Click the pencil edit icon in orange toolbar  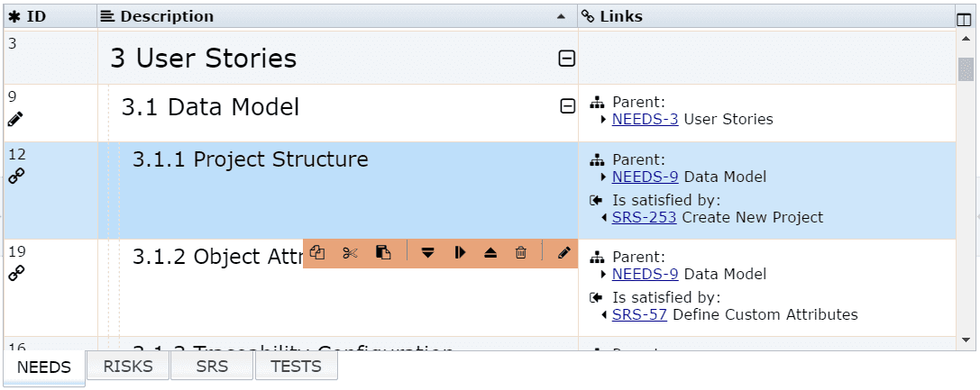pyautogui.click(x=564, y=253)
